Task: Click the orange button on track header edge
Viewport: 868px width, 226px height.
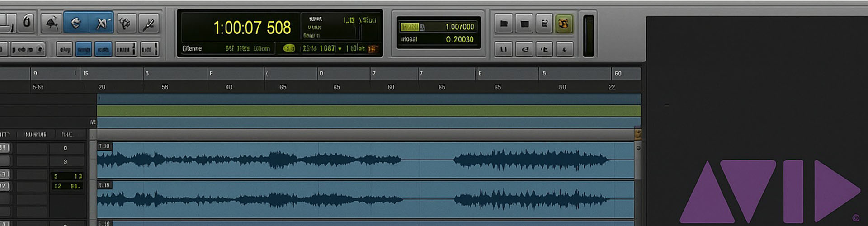Action: pos(637,133)
